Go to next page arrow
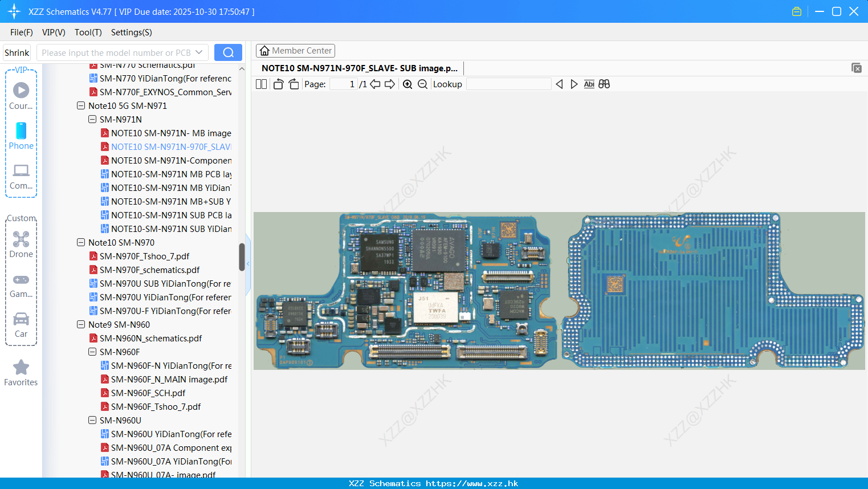Screen dimensions: 868x489 pyautogui.click(x=390, y=84)
